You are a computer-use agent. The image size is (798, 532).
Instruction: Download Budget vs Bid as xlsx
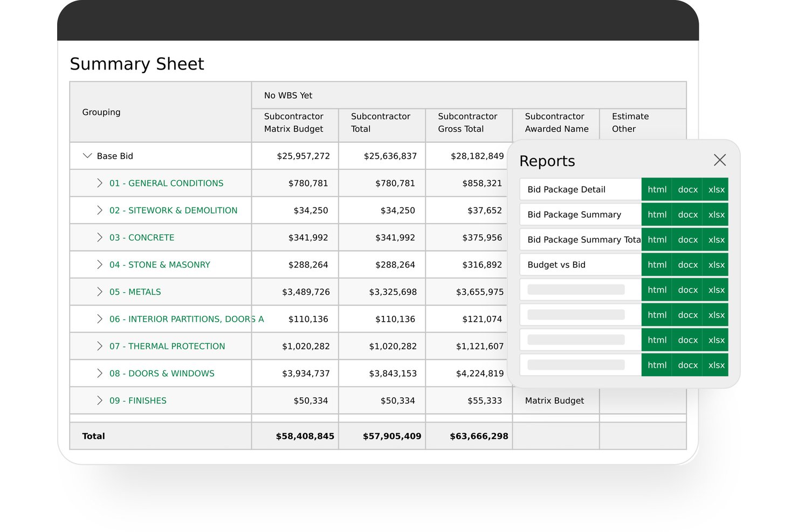(x=716, y=265)
